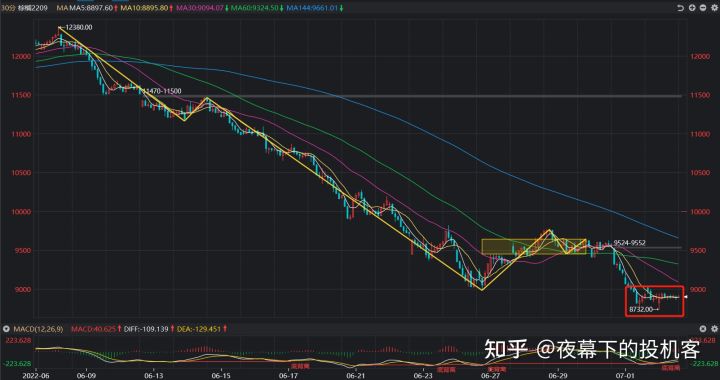Click the -223.628 MACD scale value on left
The image size is (720, 380).
click(16, 363)
